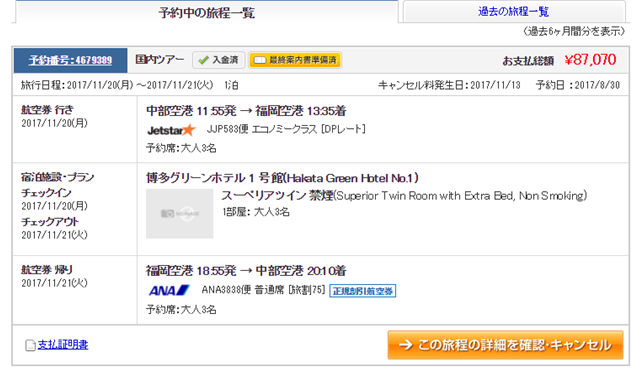Click the 国内ツアー label

tap(160, 60)
